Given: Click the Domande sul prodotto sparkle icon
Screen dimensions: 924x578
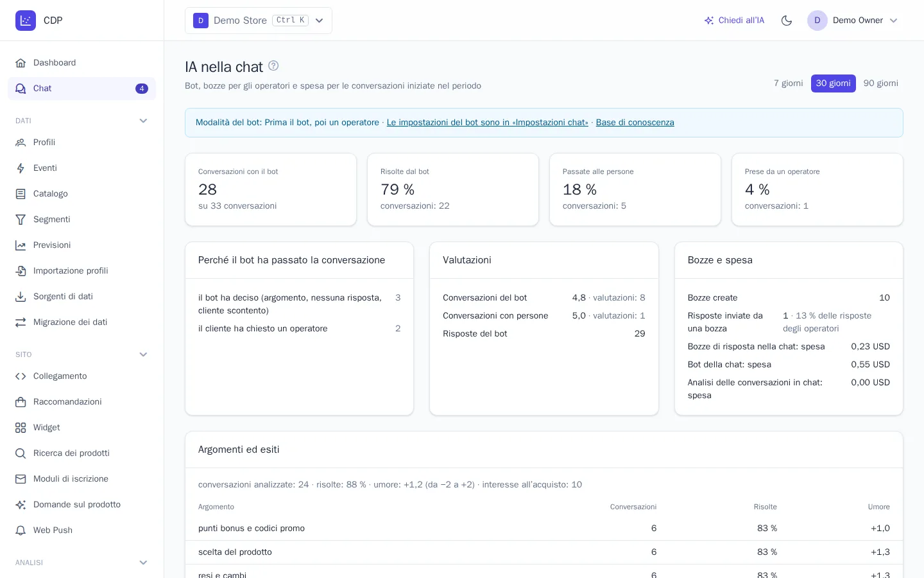Looking at the screenshot, I should [21, 505].
